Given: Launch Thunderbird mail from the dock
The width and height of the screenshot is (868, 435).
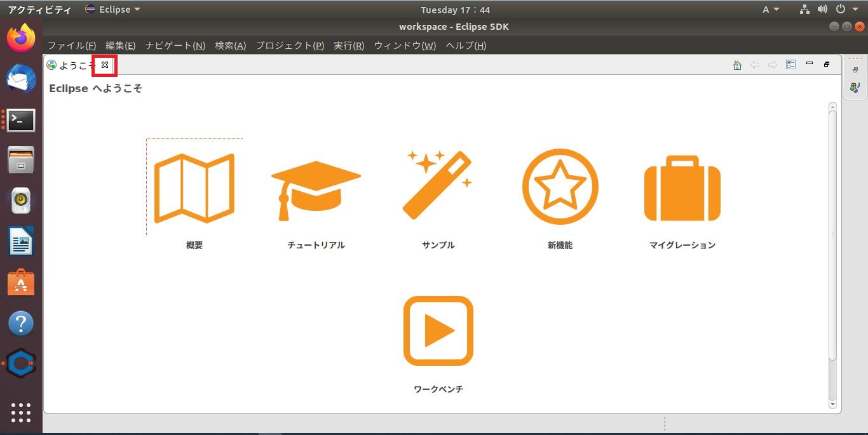Looking at the screenshot, I should [21, 79].
